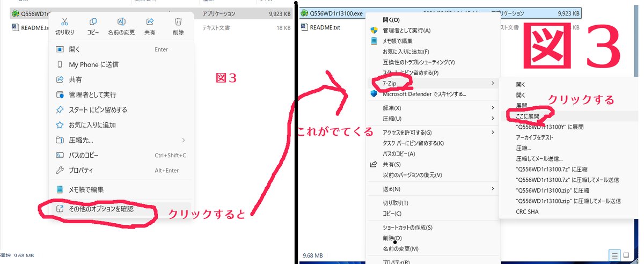This screenshot has height=264, width=644.
Task: Click the pin icon beside スタート にピン留めする
Action: [60, 109]
